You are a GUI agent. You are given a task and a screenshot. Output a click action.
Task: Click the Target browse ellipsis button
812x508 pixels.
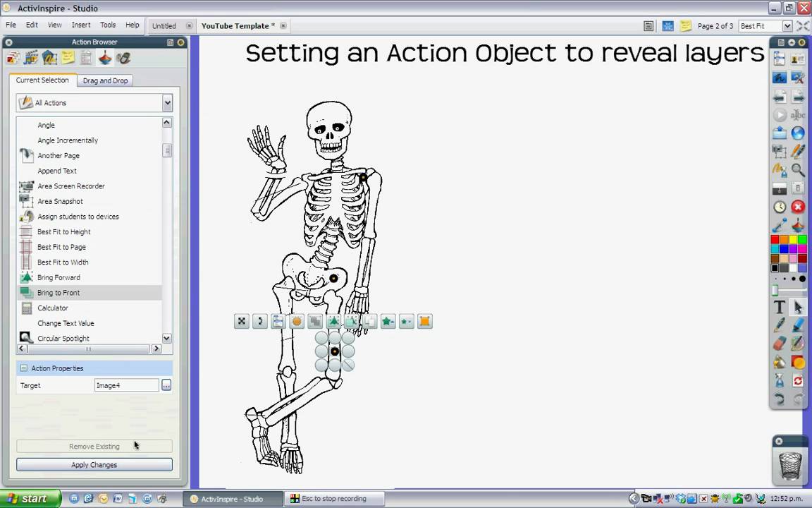pyautogui.click(x=166, y=385)
